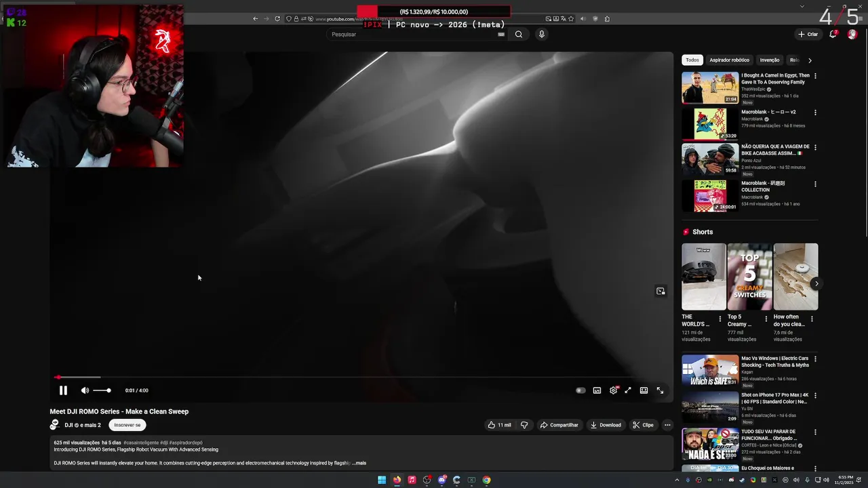Open options for the Shot on iPhone 17 Pro Max video
Viewport: 868px width, 488px height.
(815, 395)
